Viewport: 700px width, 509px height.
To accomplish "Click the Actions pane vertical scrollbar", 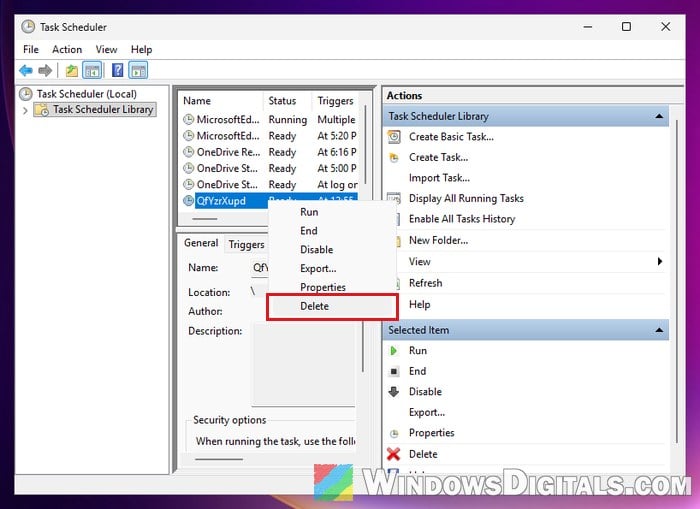I will pos(677,281).
